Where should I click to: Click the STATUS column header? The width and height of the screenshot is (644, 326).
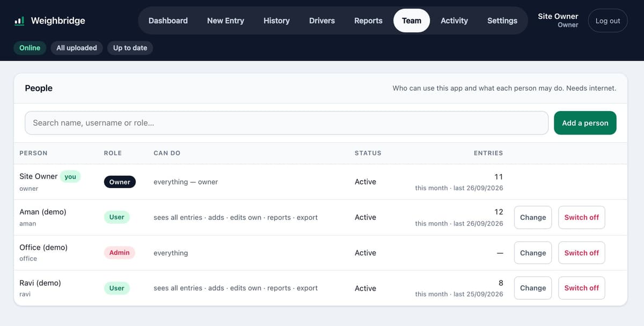368,153
